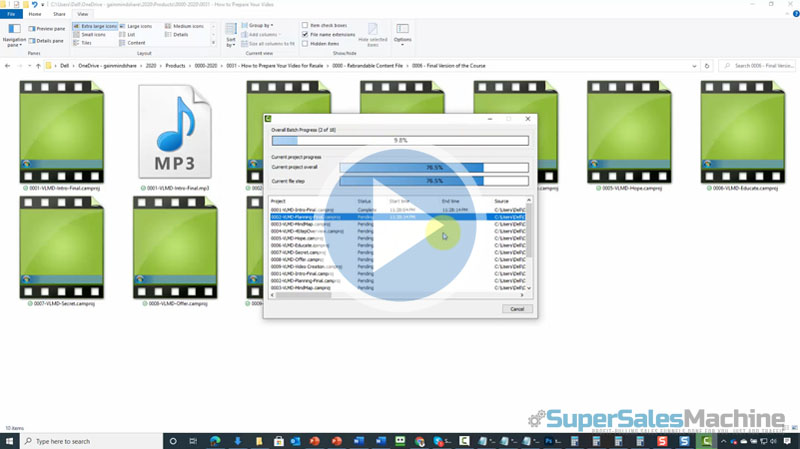The image size is (800, 449).
Task: Choose Extra large icons layout
Action: [x=99, y=25]
